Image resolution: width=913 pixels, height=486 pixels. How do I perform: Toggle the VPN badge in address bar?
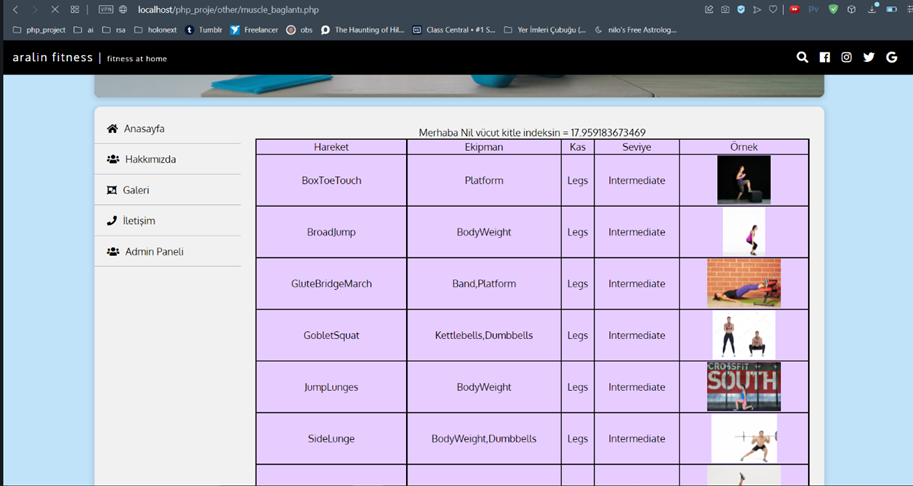coord(105,9)
